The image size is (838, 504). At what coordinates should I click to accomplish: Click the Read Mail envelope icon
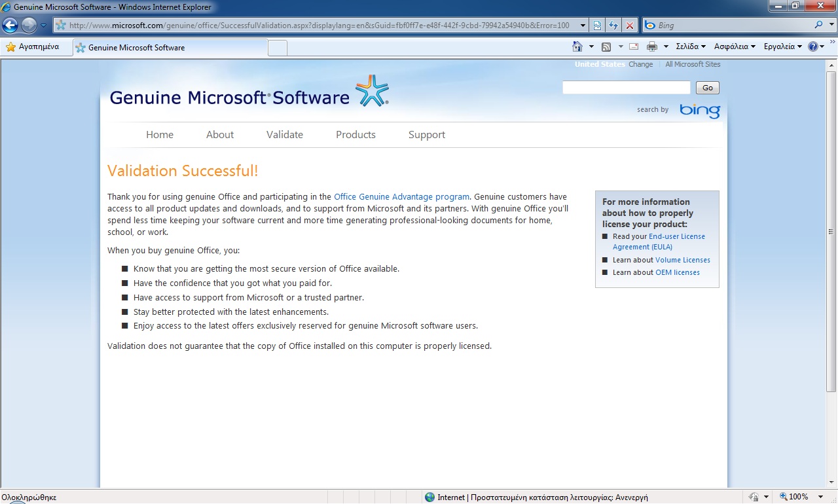click(634, 46)
